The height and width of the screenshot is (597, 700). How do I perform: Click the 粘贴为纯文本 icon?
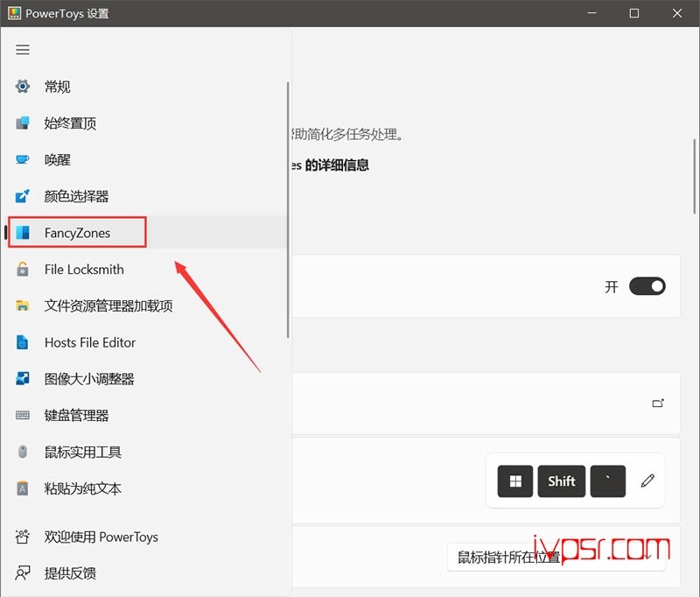coord(23,488)
